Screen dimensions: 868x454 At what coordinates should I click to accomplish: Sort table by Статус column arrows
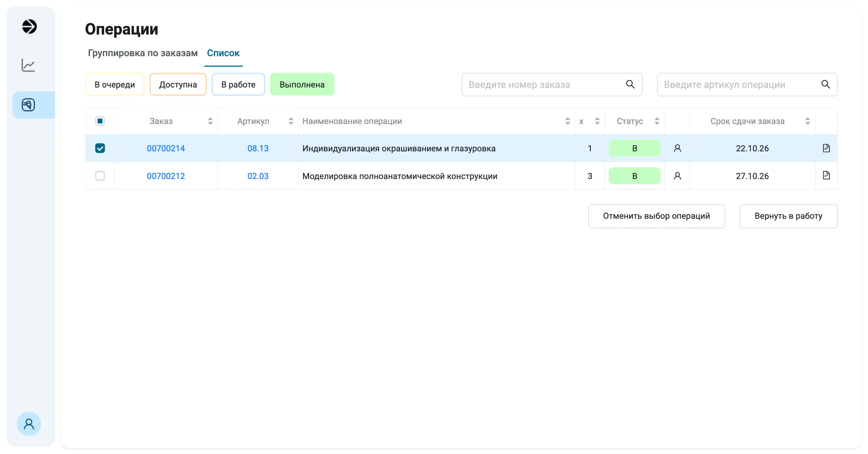657,121
